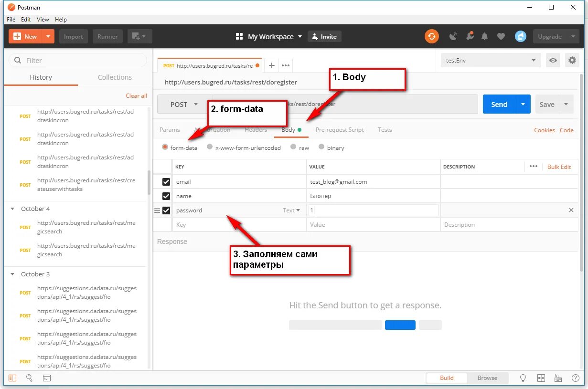Open the Code link
Image resolution: width=588 pixels, height=389 pixels.
[x=567, y=130]
